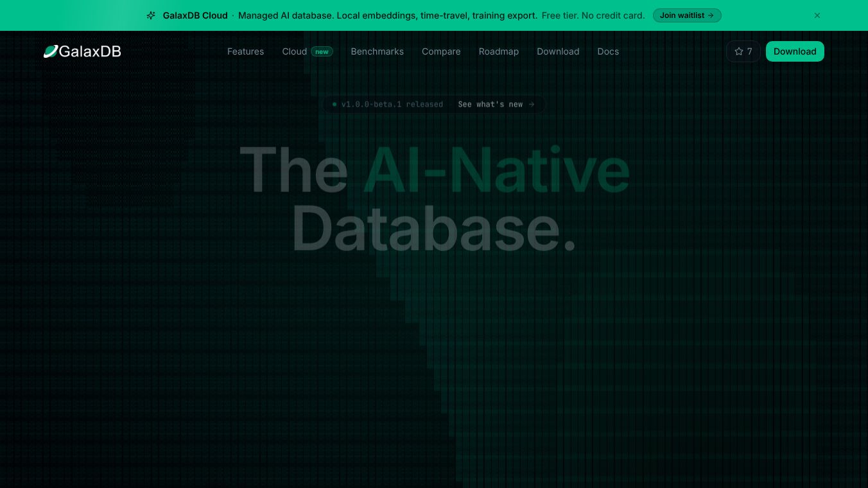Click See what's new link
Viewport: 868px width, 488px height.
pos(496,104)
